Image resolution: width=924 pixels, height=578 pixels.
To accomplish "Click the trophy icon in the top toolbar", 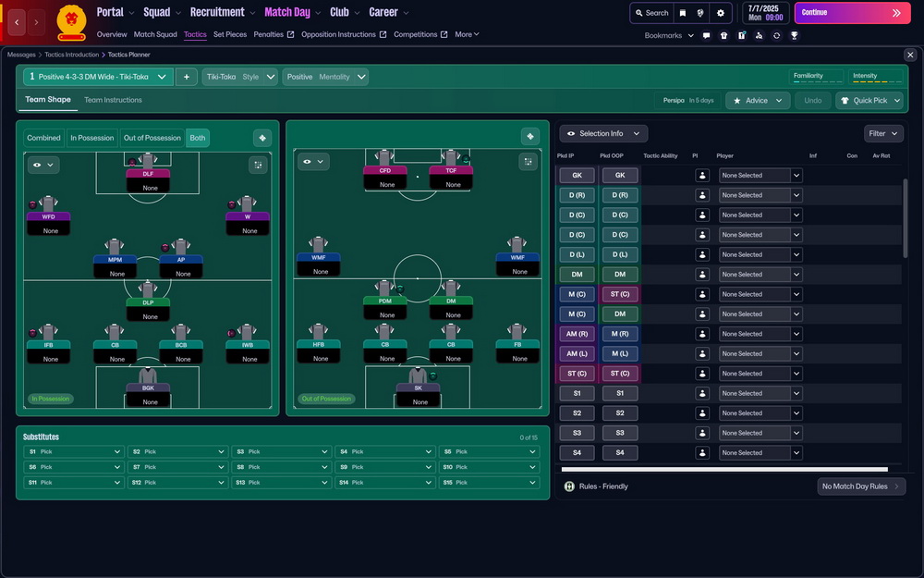I will [795, 34].
